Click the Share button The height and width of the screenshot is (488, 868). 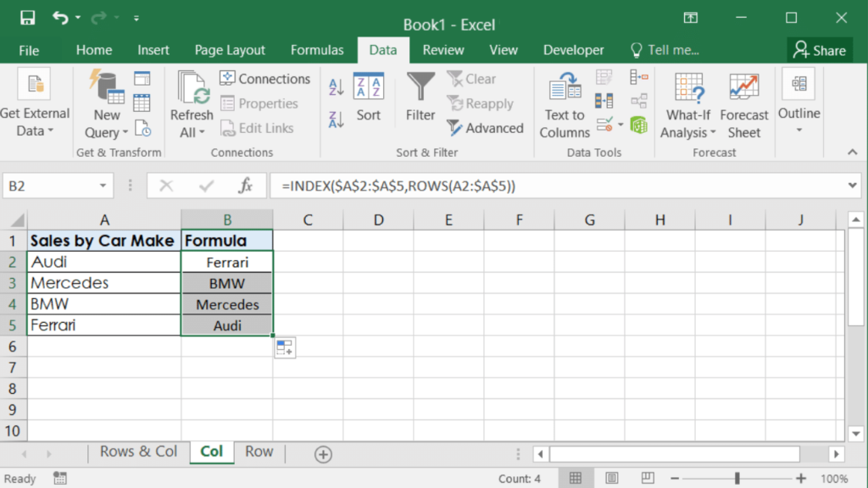pos(819,50)
